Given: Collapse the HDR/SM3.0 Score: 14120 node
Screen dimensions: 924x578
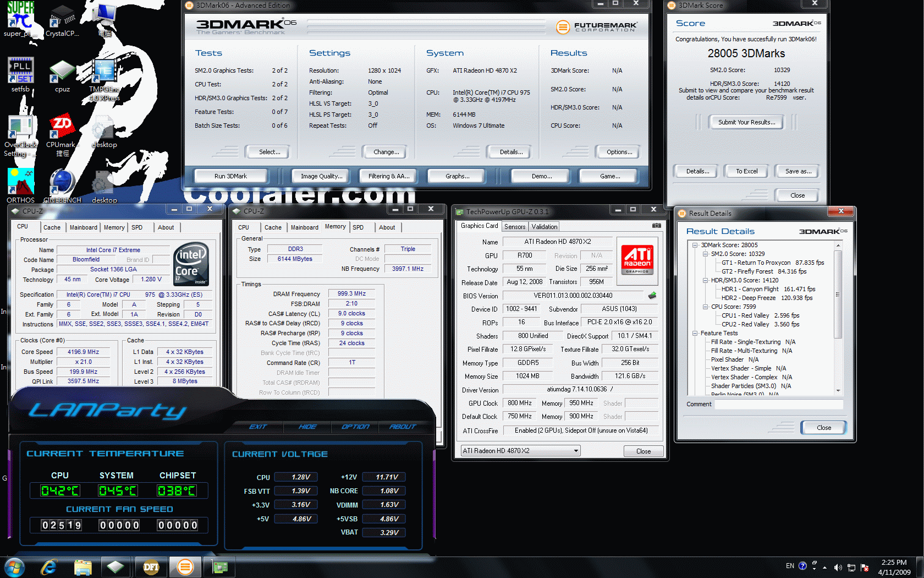Looking at the screenshot, I should (705, 280).
